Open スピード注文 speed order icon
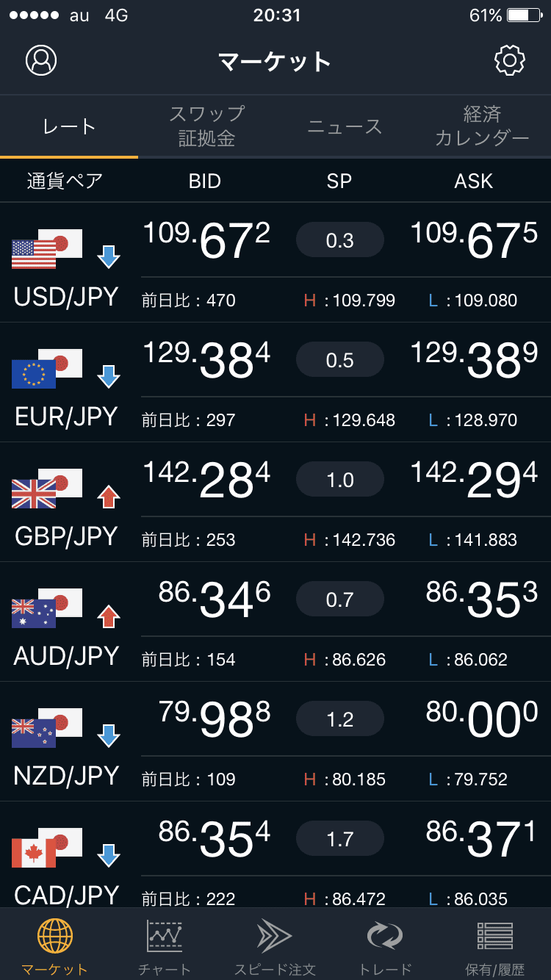551x980 pixels. [275, 937]
